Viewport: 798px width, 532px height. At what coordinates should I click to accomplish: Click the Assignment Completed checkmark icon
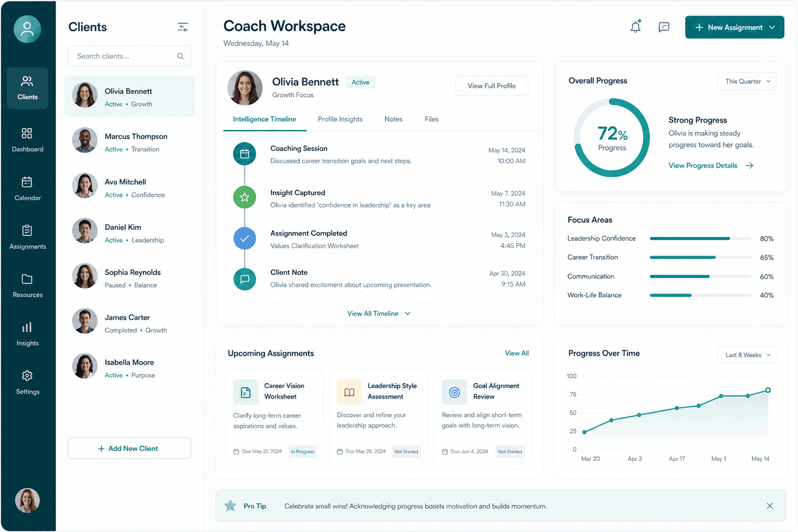(245, 238)
